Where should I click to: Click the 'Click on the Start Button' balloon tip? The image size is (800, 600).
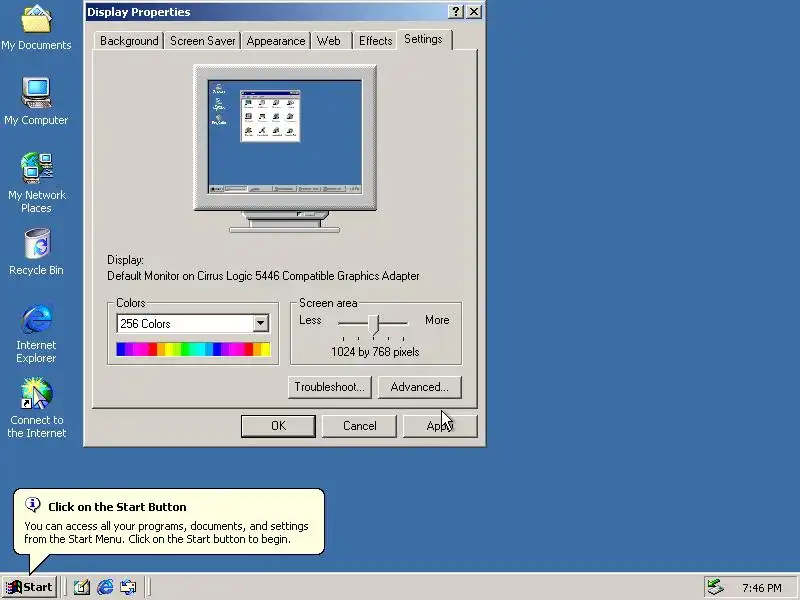coord(169,521)
